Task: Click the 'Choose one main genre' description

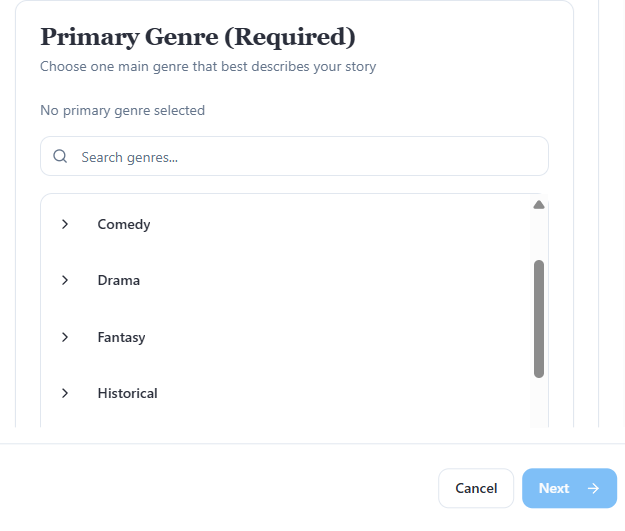Action: (x=208, y=67)
